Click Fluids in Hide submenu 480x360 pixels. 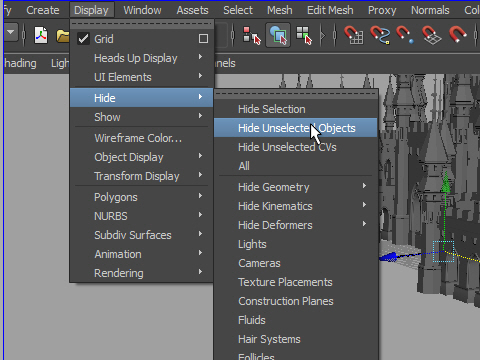point(296,320)
